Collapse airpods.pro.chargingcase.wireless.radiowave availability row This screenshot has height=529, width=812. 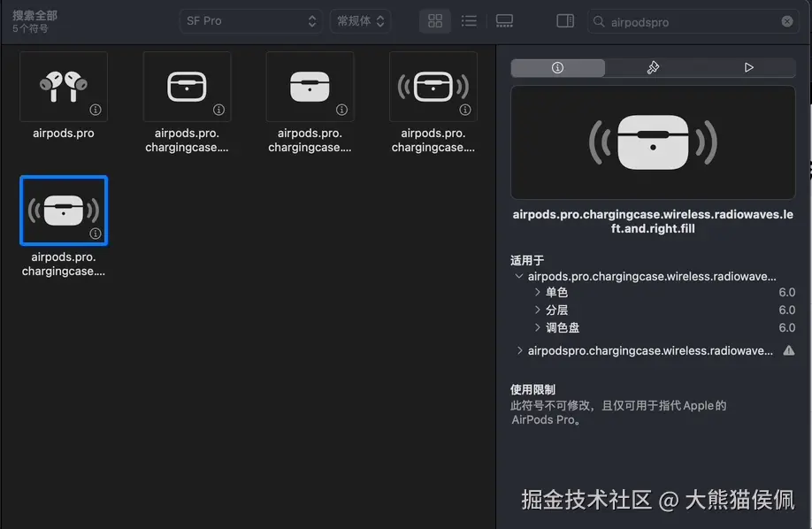click(519, 277)
